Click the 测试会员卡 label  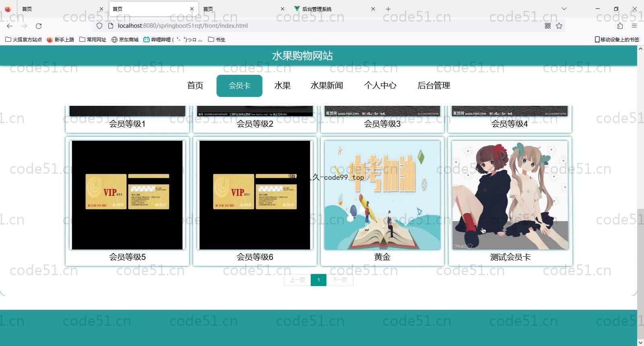[510, 257]
